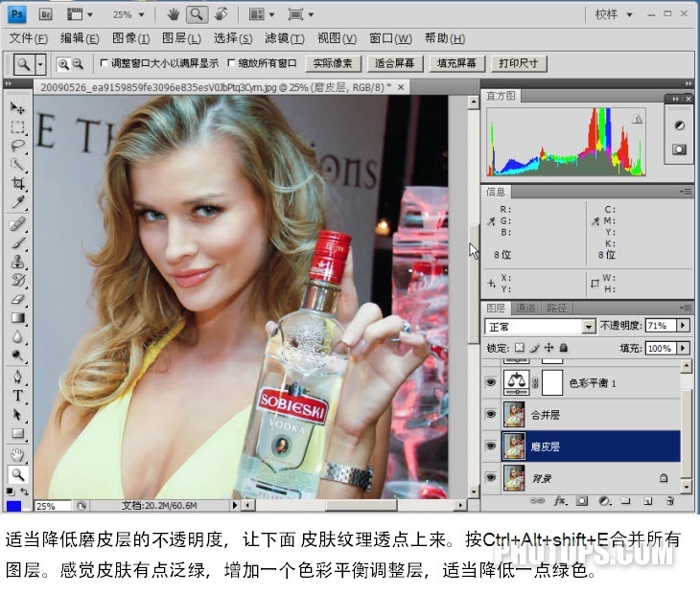Viewport: 700px width, 595px height.
Task: Delete layer trash icon
Action: pos(669,501)
